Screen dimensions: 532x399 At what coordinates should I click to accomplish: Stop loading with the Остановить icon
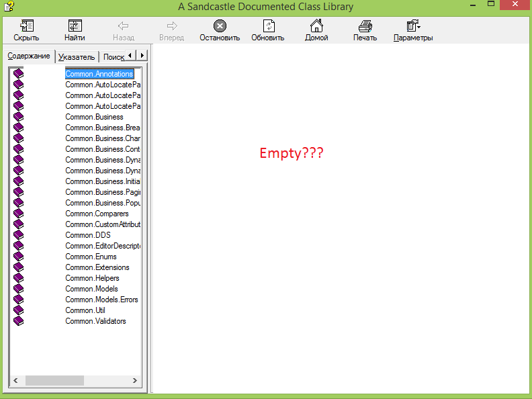[x=220, y=26]
